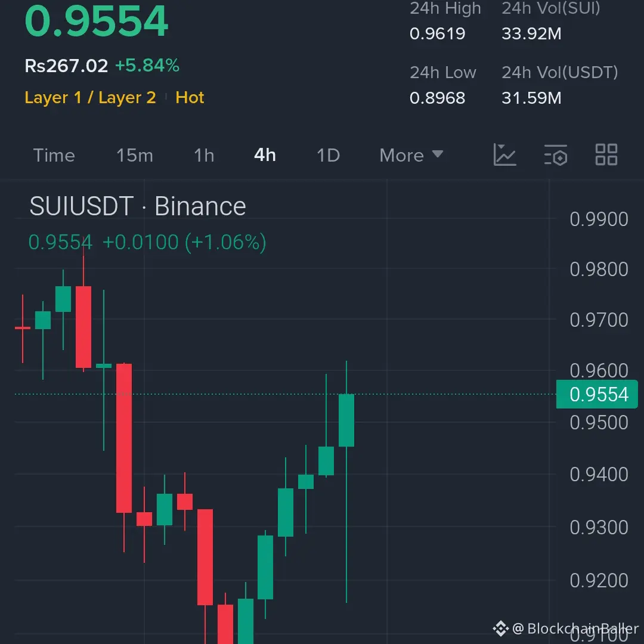Click the 0.9900 price axis label

599,219
